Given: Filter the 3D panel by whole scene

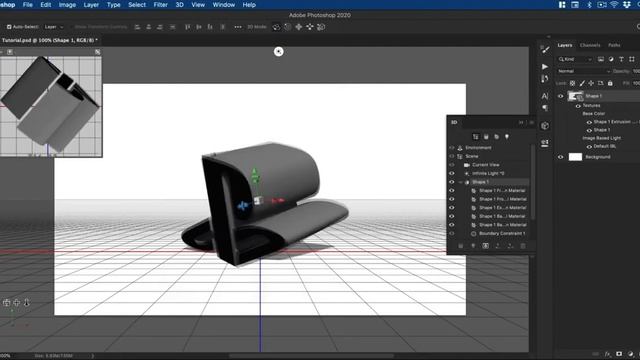Looking at the screenshot, I should point(476,137).
